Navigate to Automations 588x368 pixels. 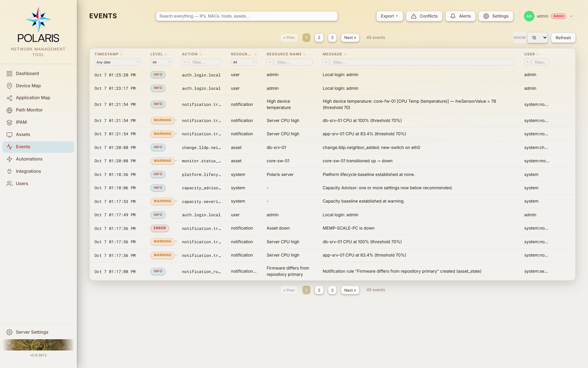point(38,159)
